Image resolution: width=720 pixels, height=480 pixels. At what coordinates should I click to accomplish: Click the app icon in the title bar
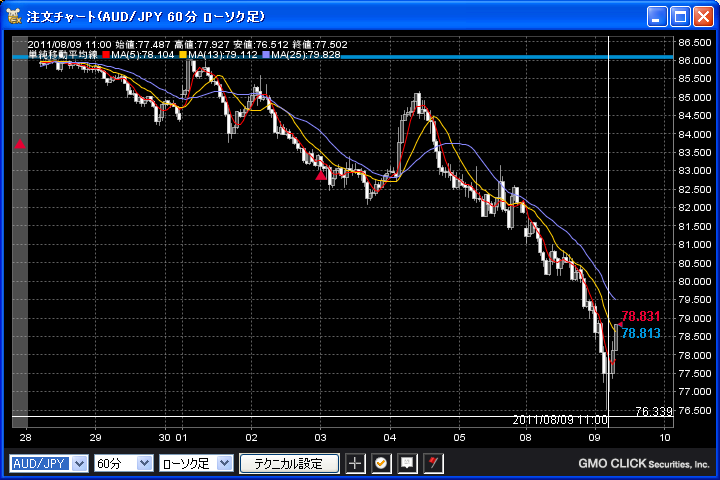click(14, 16)
